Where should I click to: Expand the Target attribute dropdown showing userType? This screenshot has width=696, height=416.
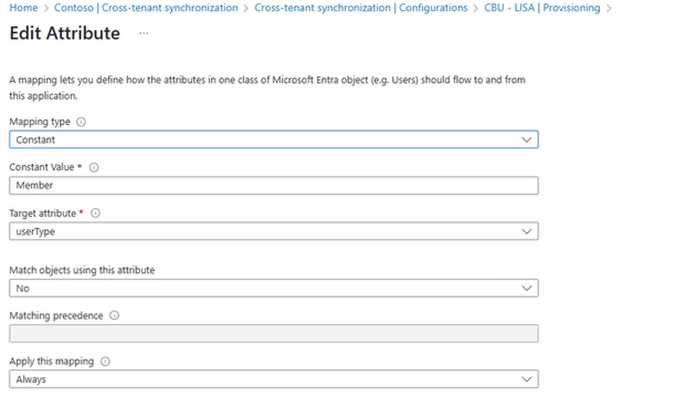[272, 231]
